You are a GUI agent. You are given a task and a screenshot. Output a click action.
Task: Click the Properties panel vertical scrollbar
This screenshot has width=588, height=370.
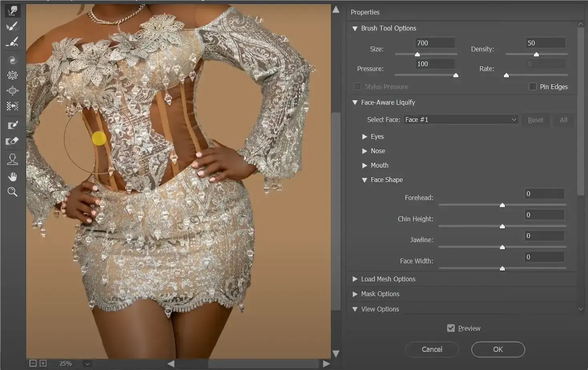[581, 112]
